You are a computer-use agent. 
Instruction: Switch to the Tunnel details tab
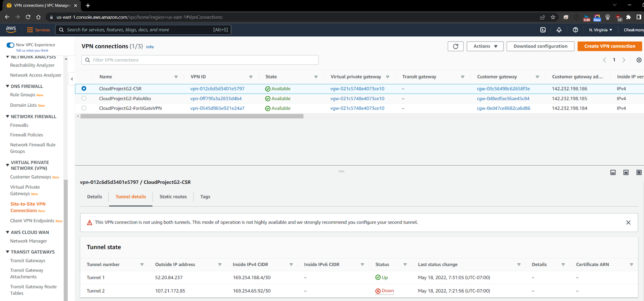(x=131, y=197)
